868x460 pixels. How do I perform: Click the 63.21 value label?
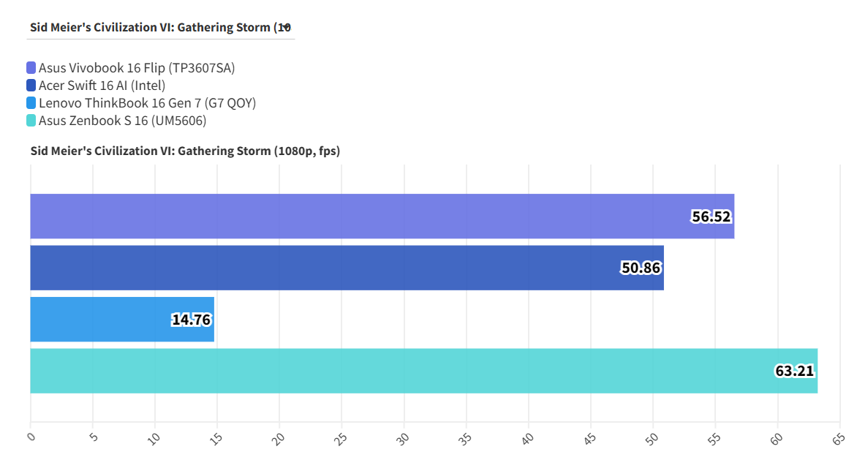coord(794,371)
